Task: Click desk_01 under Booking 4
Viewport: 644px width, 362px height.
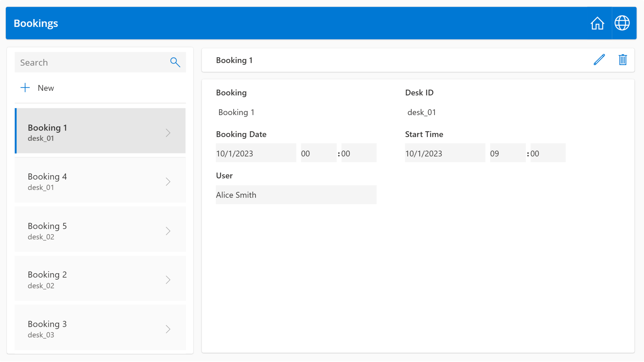Action: pyautogui.click(x=41, y=187)
